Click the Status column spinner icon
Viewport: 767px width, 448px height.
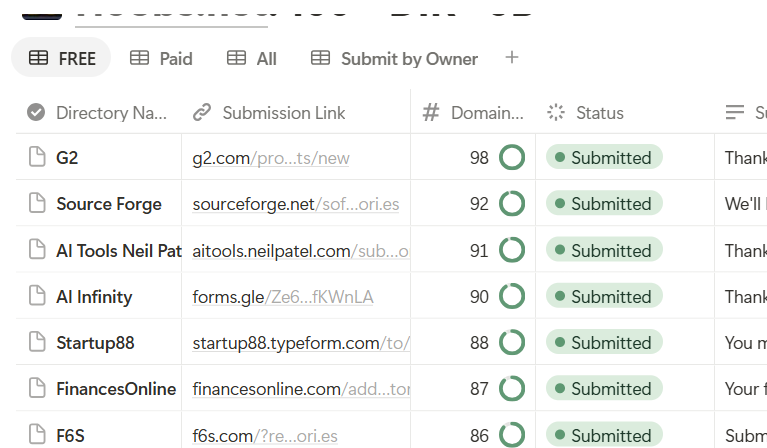click(556, 112)
